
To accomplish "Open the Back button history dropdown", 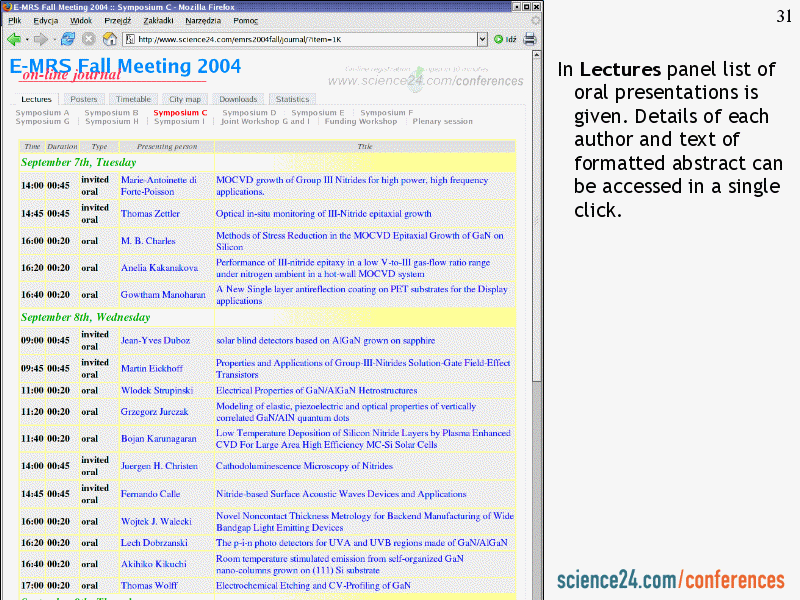I will [x=26, y=39].
